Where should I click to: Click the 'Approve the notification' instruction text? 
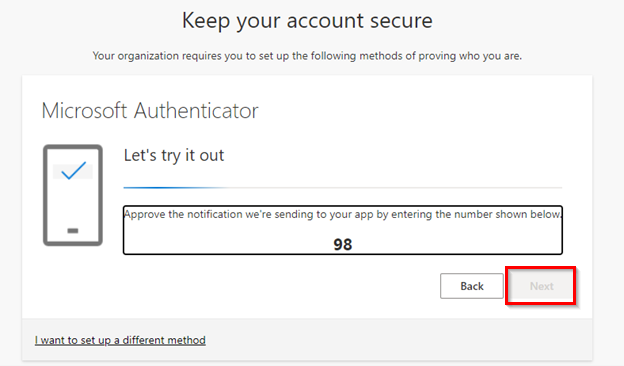pyautogui.click(x=343, y=214)
